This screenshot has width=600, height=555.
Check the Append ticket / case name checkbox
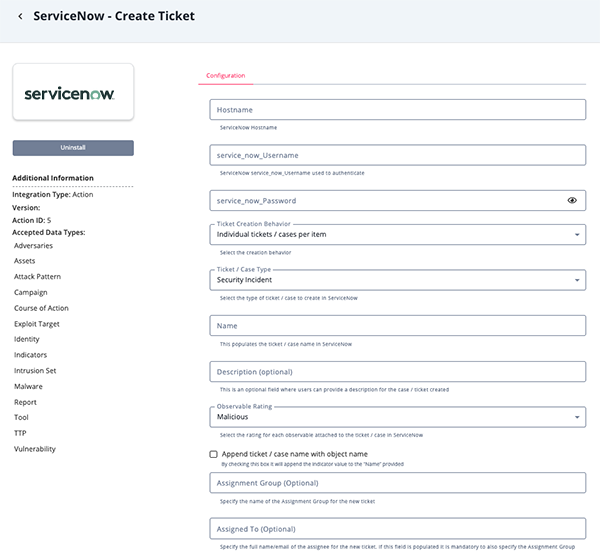(x=213, y=454)
